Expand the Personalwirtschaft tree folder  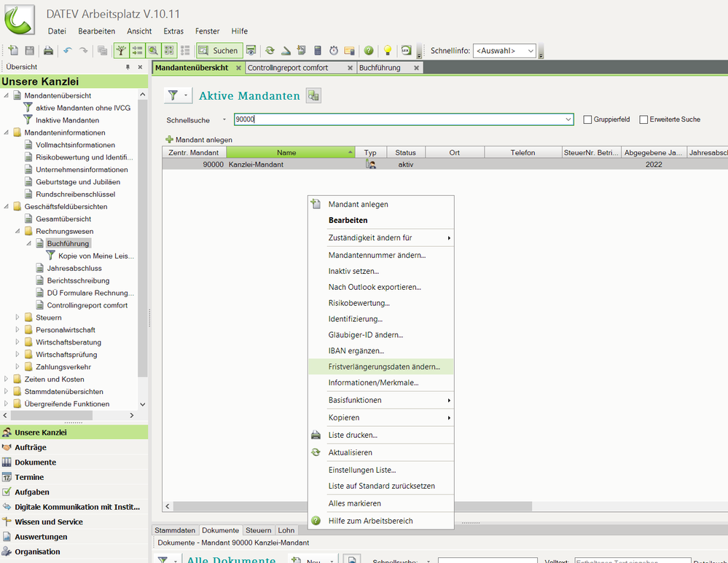[17, 329]
